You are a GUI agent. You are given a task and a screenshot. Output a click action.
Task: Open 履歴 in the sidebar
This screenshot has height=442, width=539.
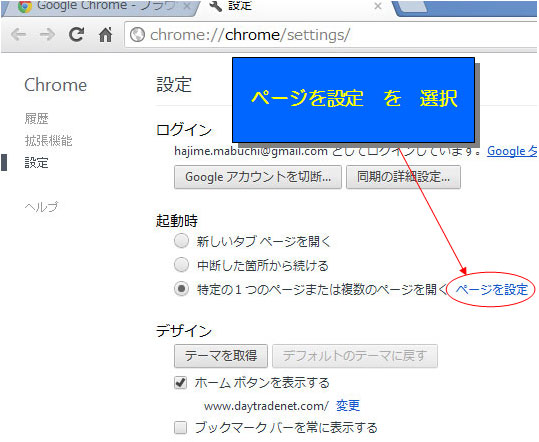pyautogui.click(x=36, y=119)
